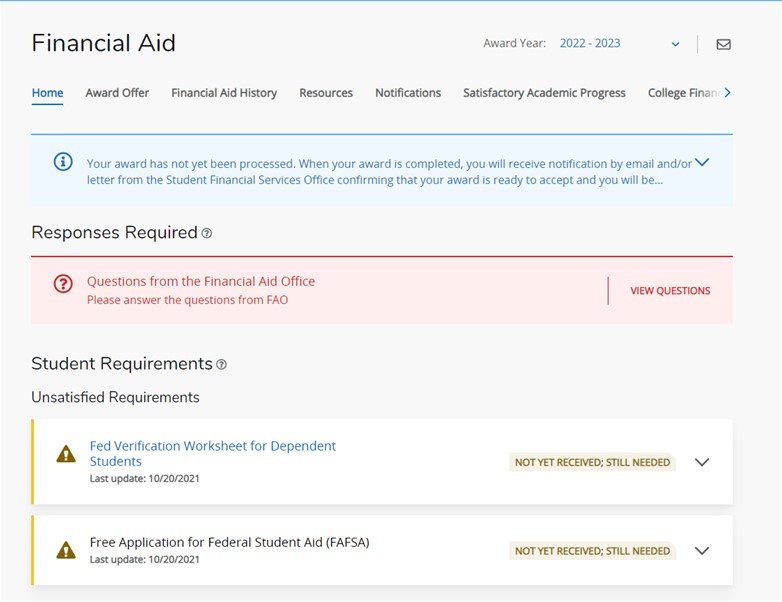
Task: Open help icon beside Responses Required
Action: click(x=206, y=233)
